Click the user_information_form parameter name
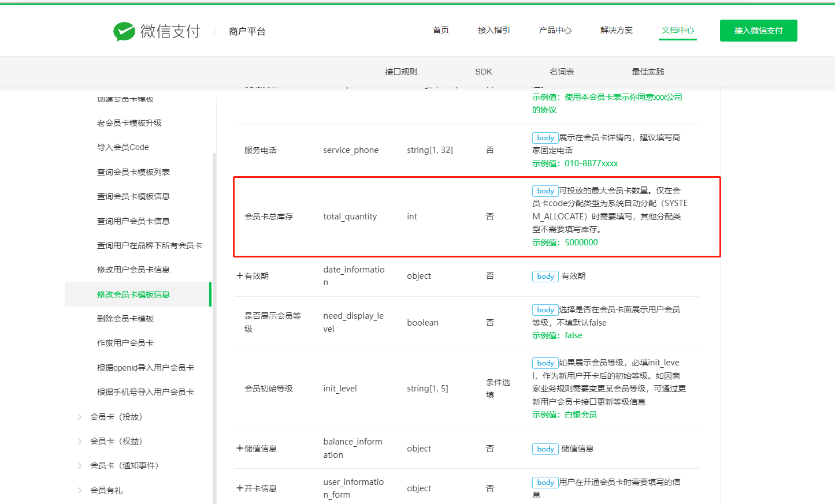 pyautogui.click(x=354, y=488)
